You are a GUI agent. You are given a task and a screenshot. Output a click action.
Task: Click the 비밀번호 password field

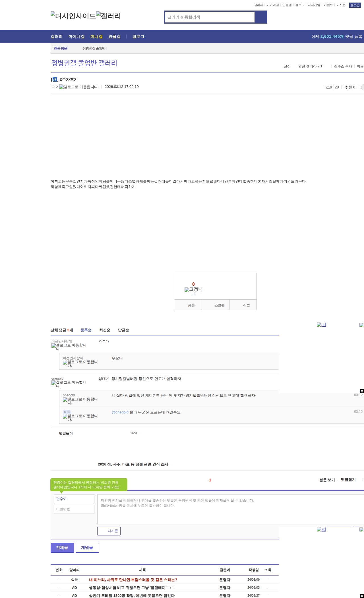74,509
